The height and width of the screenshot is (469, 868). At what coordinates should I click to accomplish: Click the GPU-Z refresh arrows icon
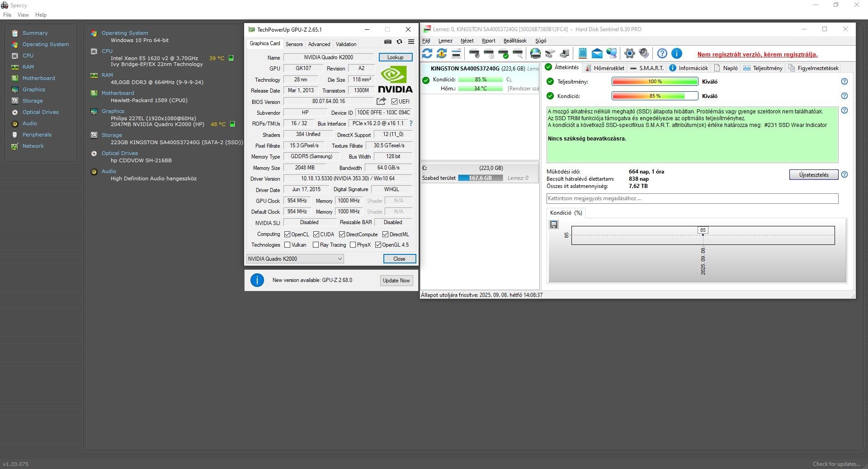(x=399, y=42)
